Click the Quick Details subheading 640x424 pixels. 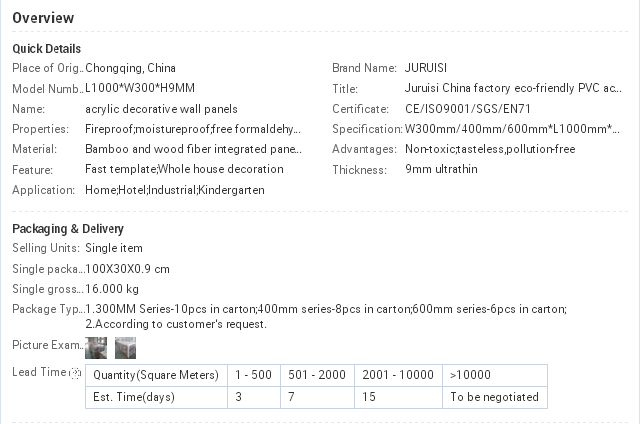pos(46,49)
